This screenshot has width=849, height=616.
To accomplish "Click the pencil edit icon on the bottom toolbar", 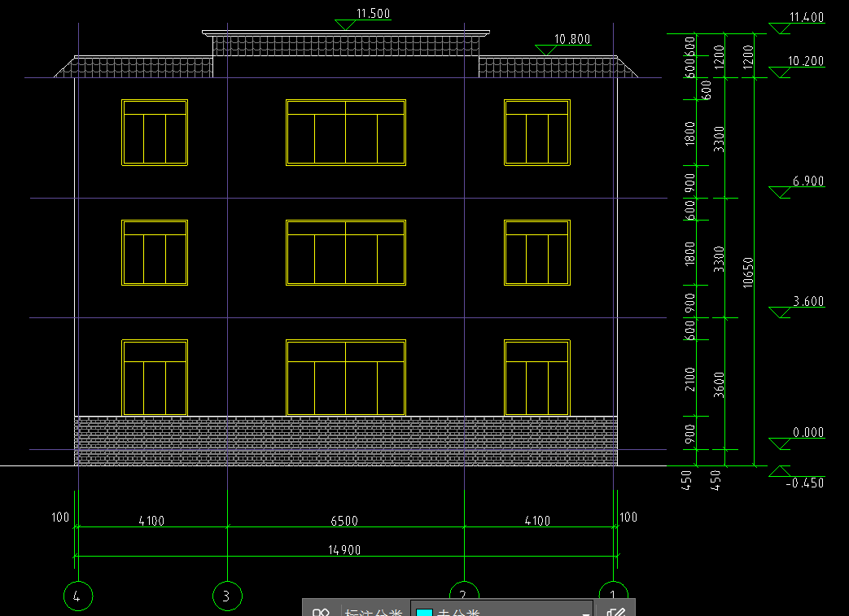I will point(615,612).
